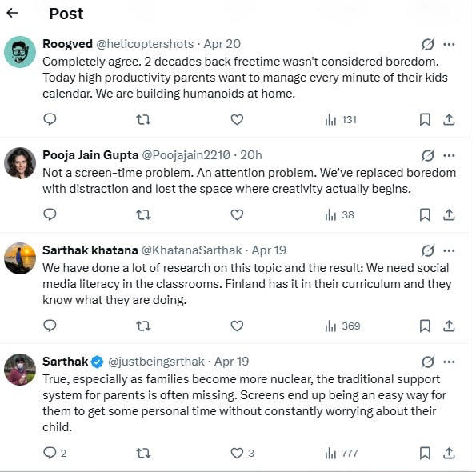
Task: Share Pooja Jain Gupta's post
Action: [449, 215]
